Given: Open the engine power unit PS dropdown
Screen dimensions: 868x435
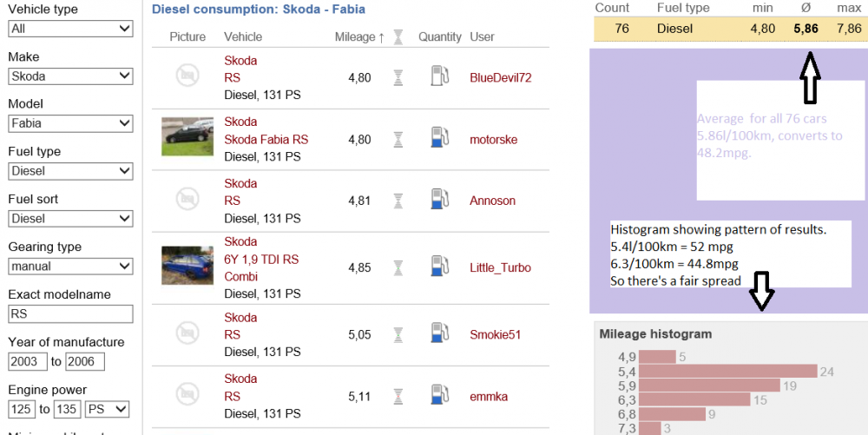Looking at the screenshot, I should [107, 410].
